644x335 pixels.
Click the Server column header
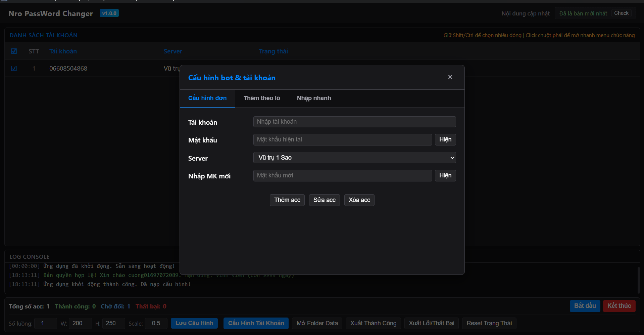[x=173, y=51]
